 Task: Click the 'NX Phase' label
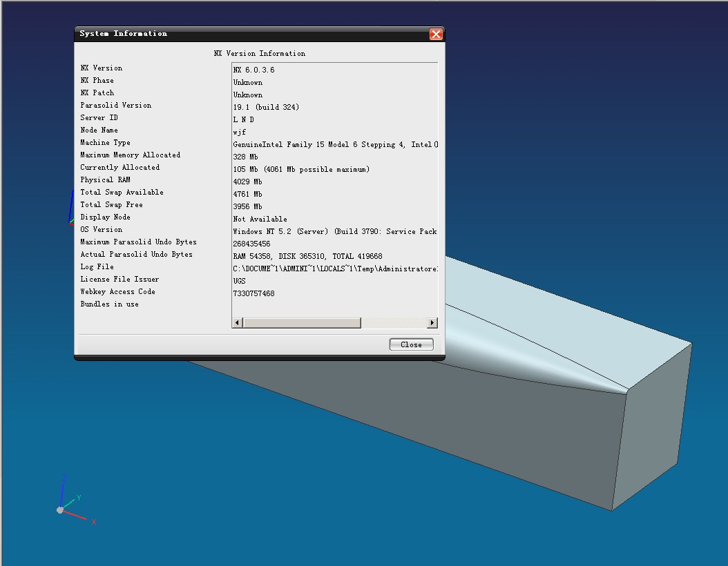(97, 80)
